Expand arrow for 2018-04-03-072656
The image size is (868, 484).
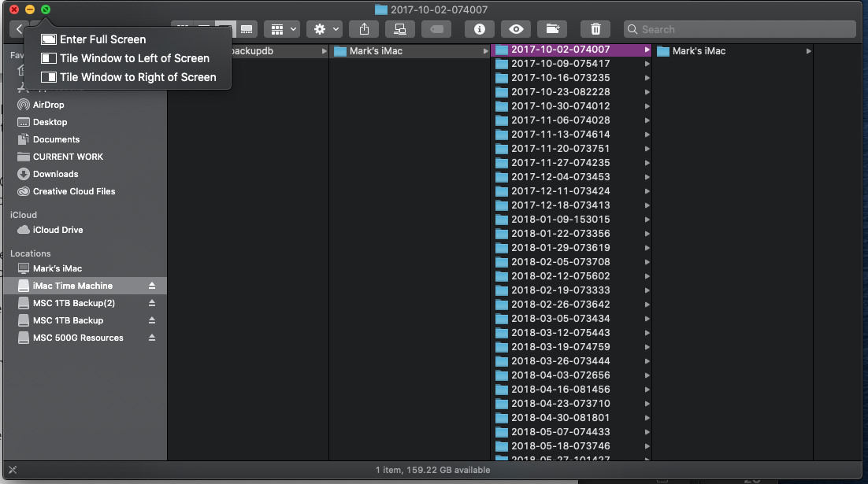click(647, 375)
